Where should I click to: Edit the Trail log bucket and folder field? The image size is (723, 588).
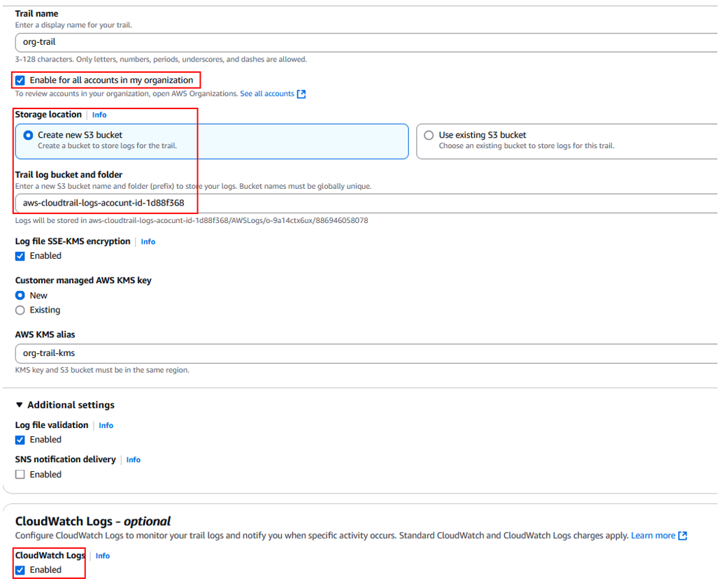366,203
